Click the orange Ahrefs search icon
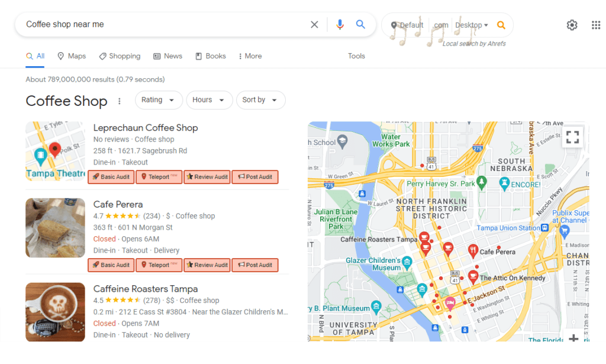606x364 pixels. 501,25
